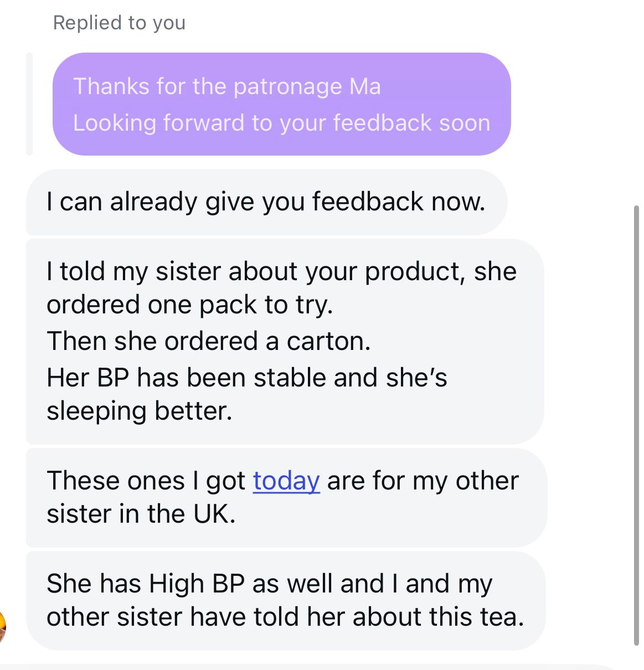Click the partially visible bubble at bottom edge

click(310, 667)
